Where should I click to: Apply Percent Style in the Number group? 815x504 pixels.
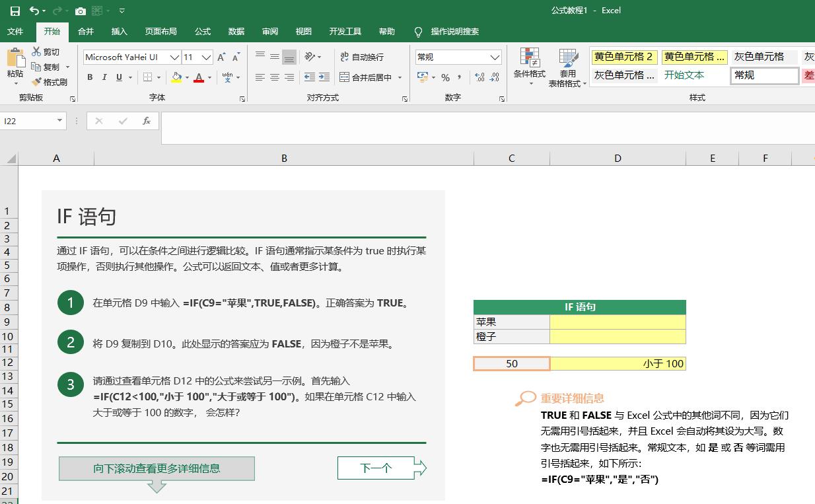click(444, 77)
